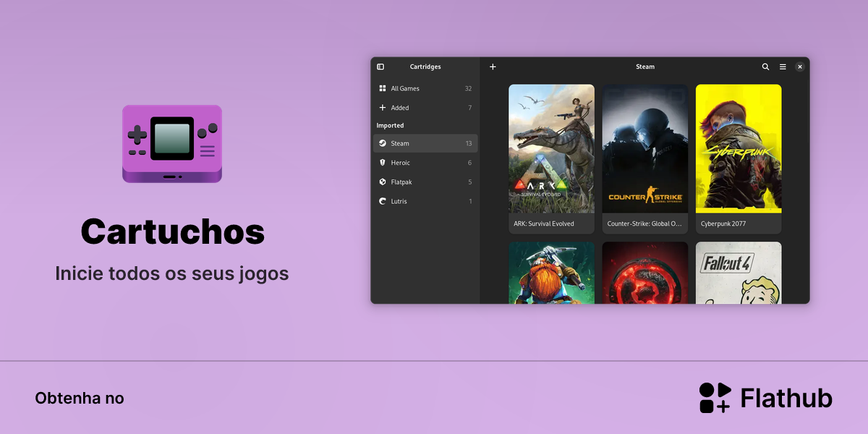
Task: Click the Lutris icon in sidebar
Action: click(x=383, y=201)
